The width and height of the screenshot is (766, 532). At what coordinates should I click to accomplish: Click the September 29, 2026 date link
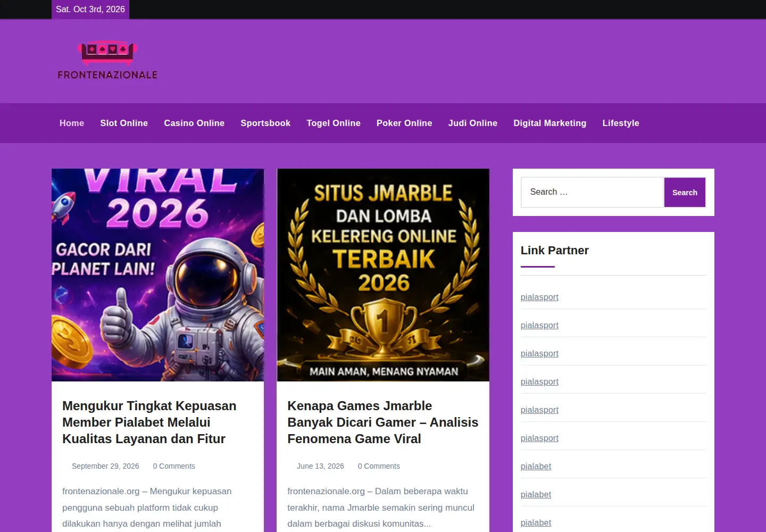[105, 466]
